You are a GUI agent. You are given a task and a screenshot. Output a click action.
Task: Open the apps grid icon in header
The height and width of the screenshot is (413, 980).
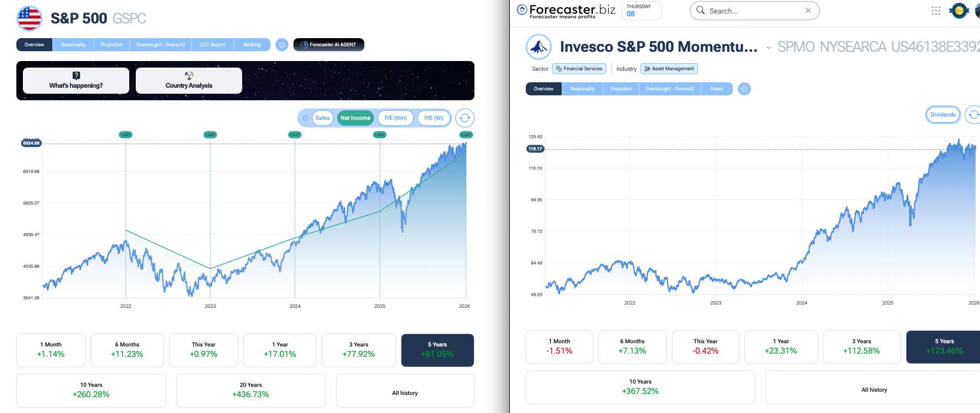pos(936,11)
